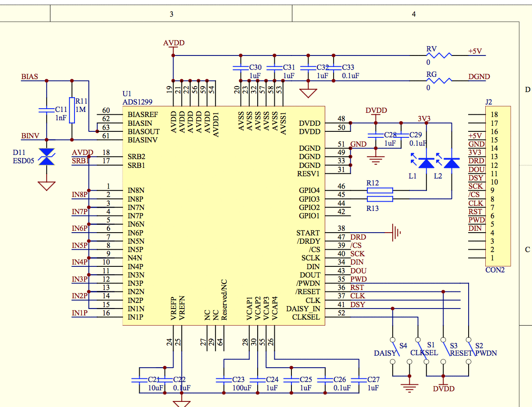
Task: Click capacitor C23 100uF symbol
Action: click(x=224, y=380)
